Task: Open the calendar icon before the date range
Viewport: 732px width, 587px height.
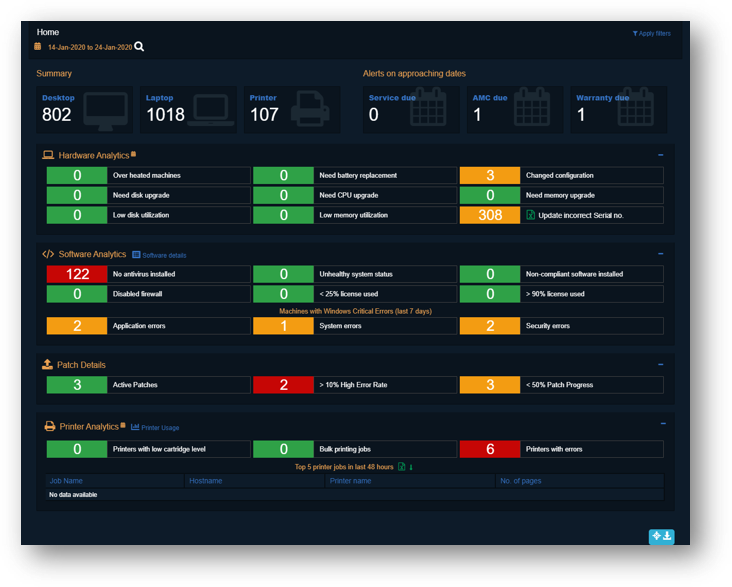Action: (38, 47)
